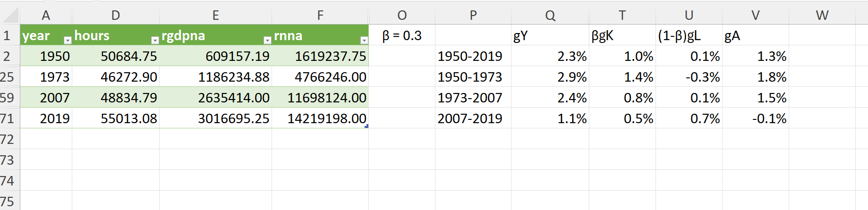This screenshot has width=868, height=210.
Task: Open the year column filter dropdown
Action: pyautogui.click(x=68, y=40)
